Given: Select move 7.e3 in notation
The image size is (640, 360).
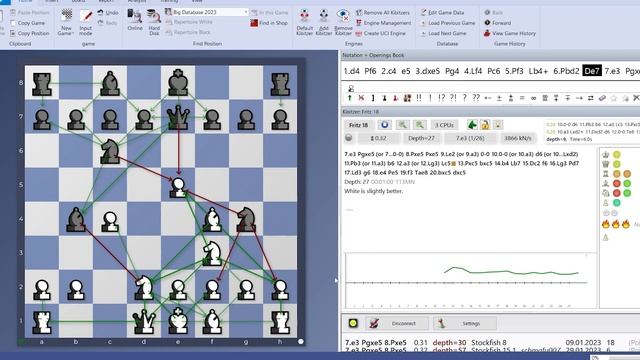Looking at the screenshot, I should (612, 71).
